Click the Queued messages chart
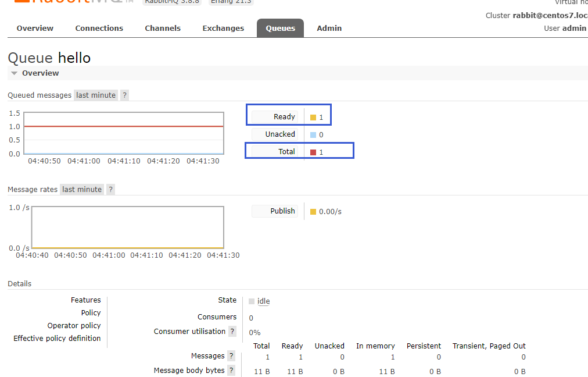Screen dimensions: 588x377 click(x=124, y=133)
